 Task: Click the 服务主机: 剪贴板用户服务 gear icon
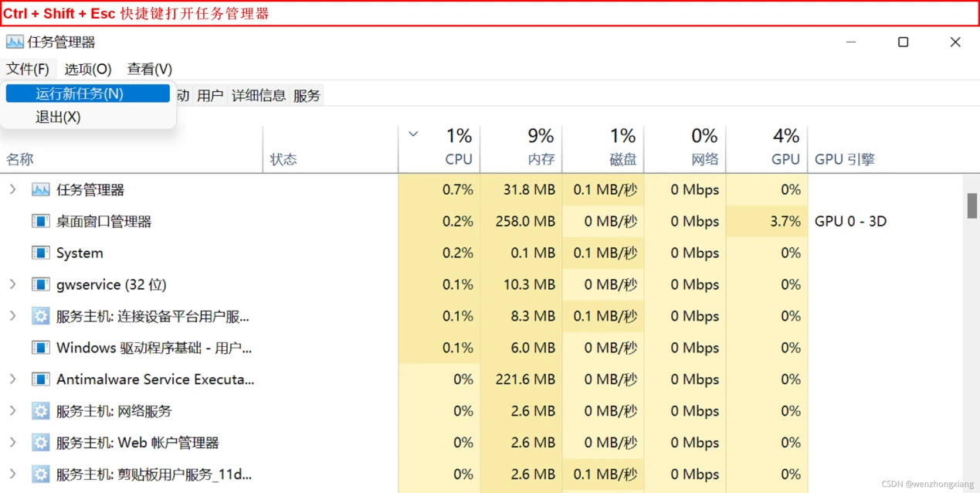pyautogui.click(x=40, y=474)
